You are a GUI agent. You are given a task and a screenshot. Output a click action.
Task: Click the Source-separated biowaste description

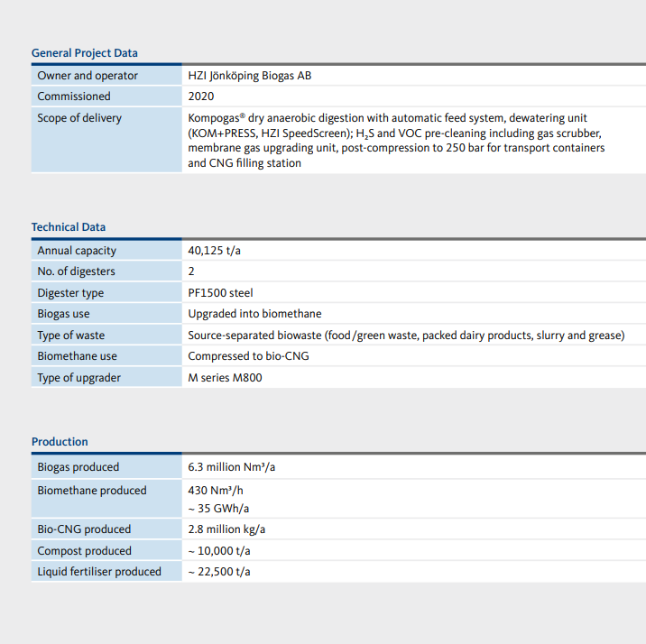pos(406,336)
